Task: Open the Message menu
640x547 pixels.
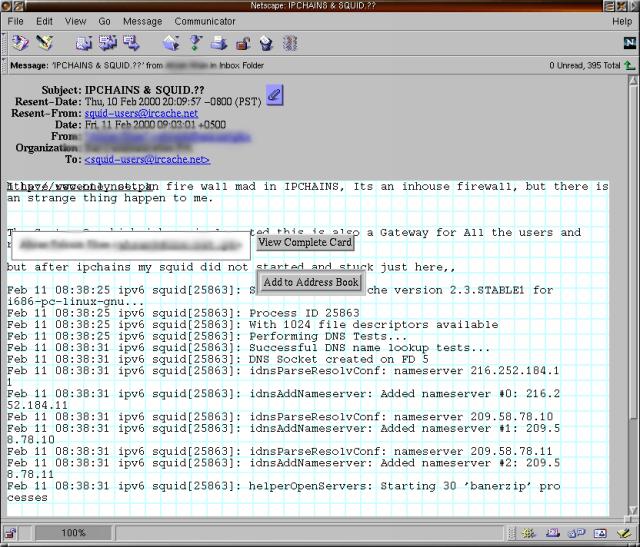Action: [143, 21]
